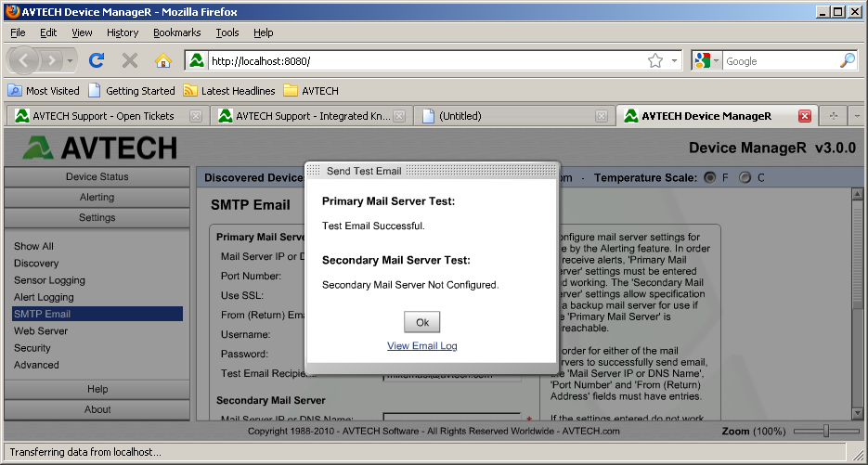Open Sensor Logging settings

pyautogui.click(x=49, y=280)
